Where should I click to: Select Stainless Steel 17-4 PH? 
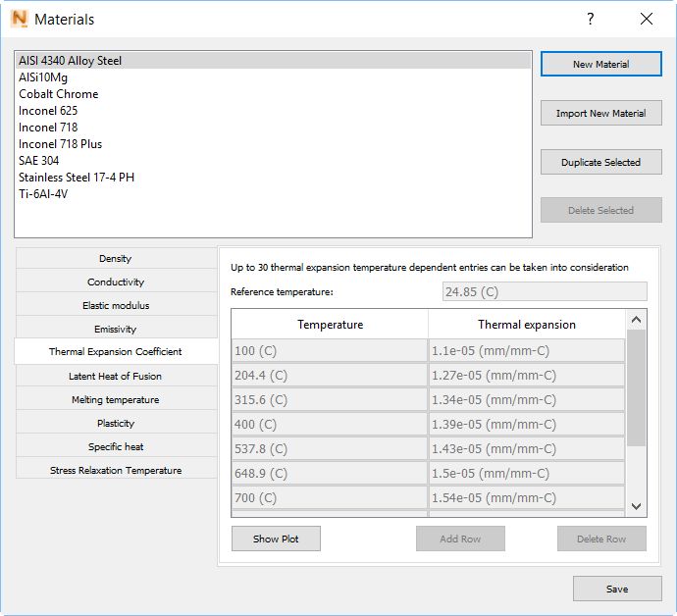273,178
